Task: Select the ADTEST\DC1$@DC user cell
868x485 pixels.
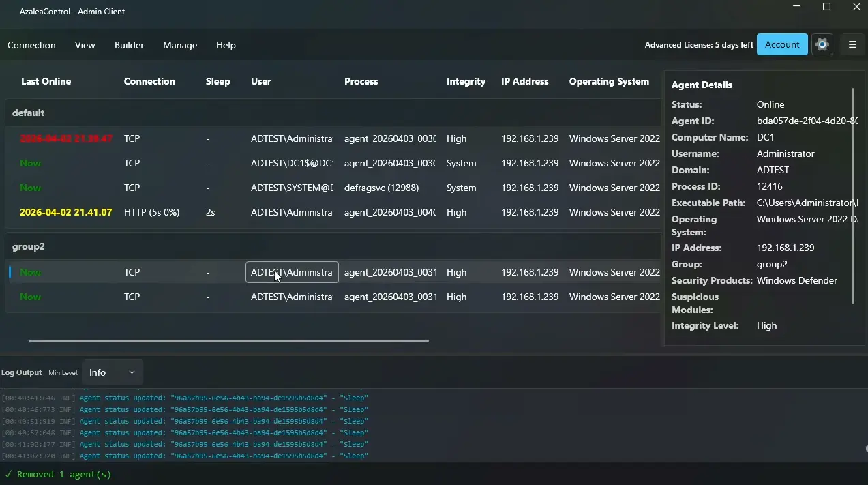Action: tap(292, 163)
